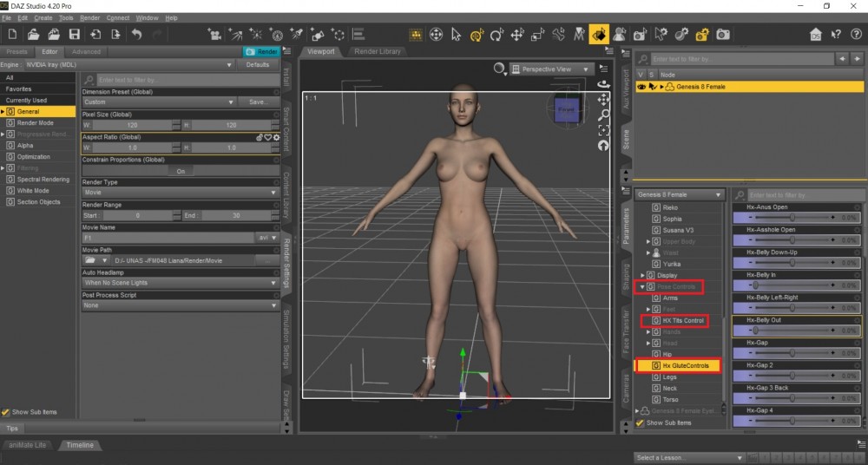868x465 pixels.
Task: Click the viewport zoom magnifier icon
Action: click(603, 115)
